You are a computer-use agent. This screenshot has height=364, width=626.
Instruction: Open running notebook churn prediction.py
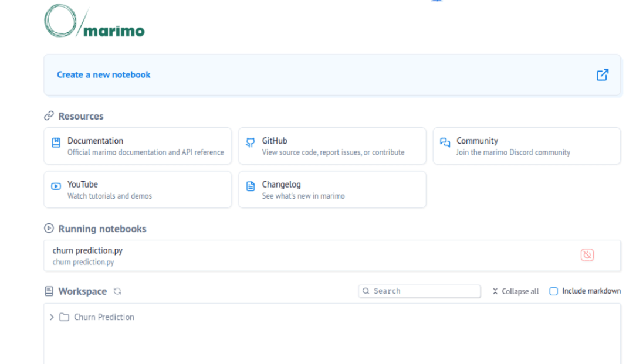click(x=332, y=256)
